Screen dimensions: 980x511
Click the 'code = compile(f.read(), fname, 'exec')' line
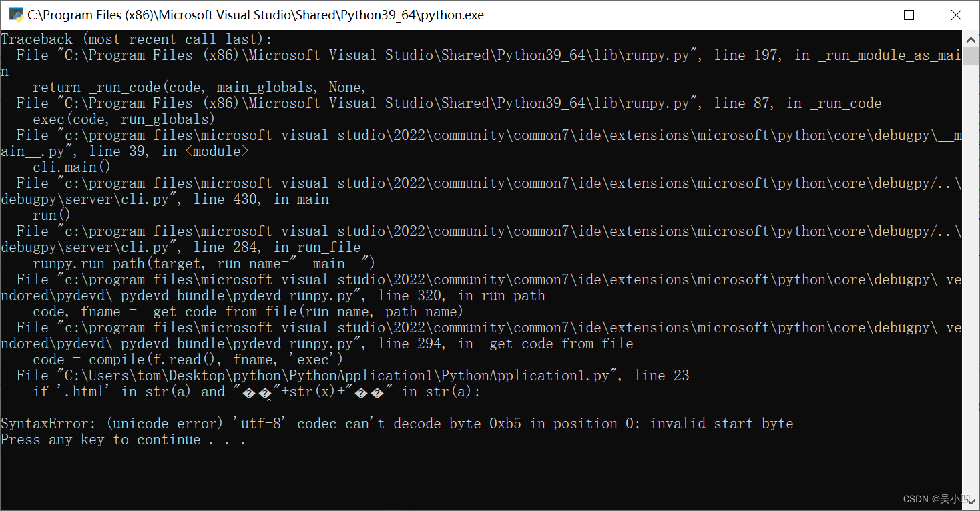(188, 360)
